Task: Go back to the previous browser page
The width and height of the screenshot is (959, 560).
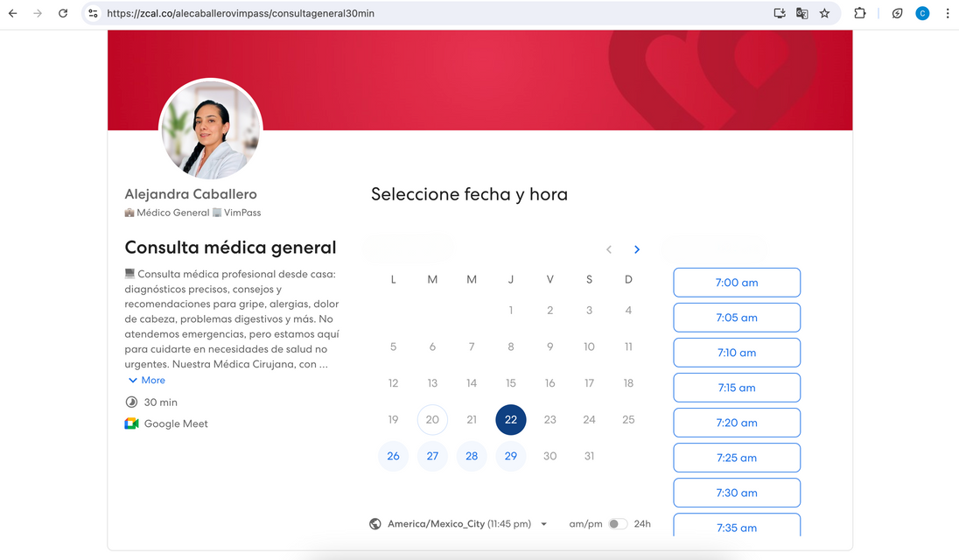Action: coord(13,13)
